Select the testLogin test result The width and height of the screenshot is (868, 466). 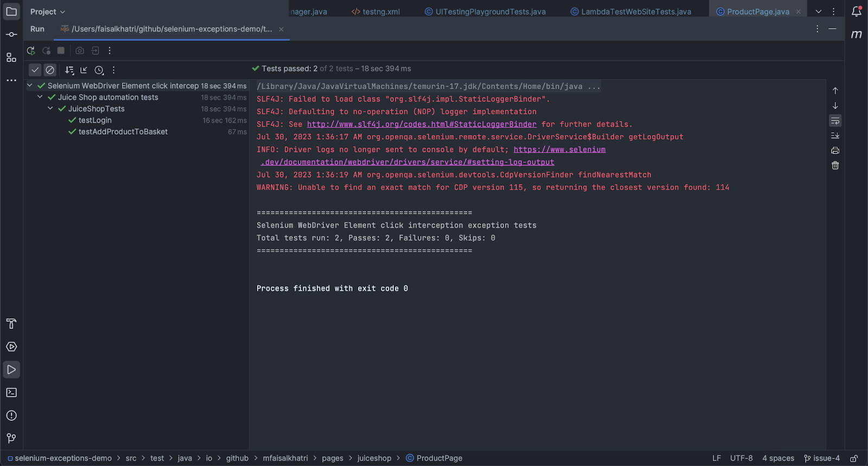[x=95, y=120]
